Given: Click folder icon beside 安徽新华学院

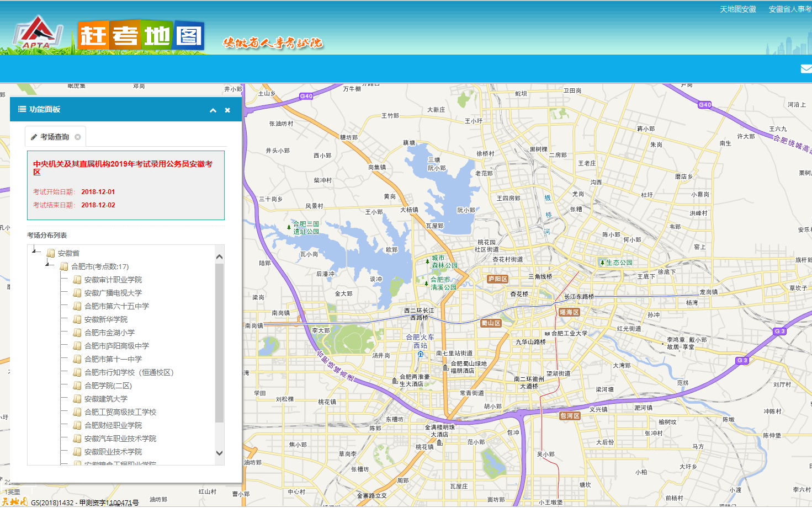Looking at the screenshot, I should pyautogui.click(x=77, y=319).
